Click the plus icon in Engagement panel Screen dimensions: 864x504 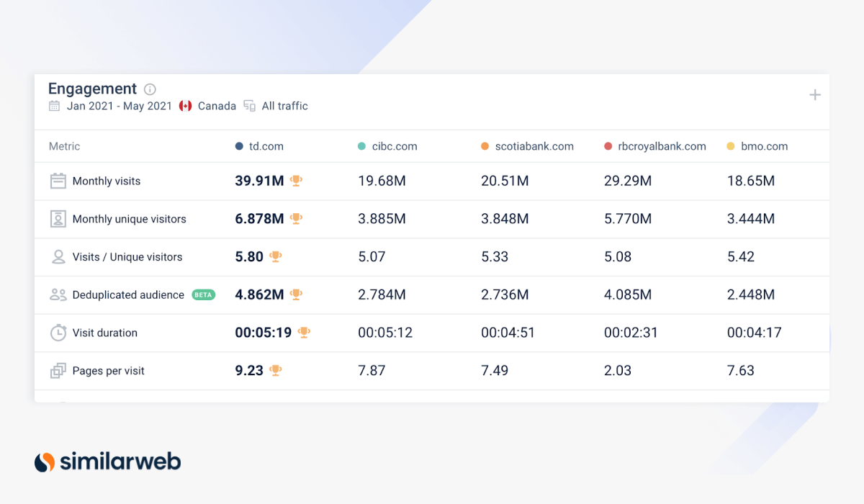[815, 95]
